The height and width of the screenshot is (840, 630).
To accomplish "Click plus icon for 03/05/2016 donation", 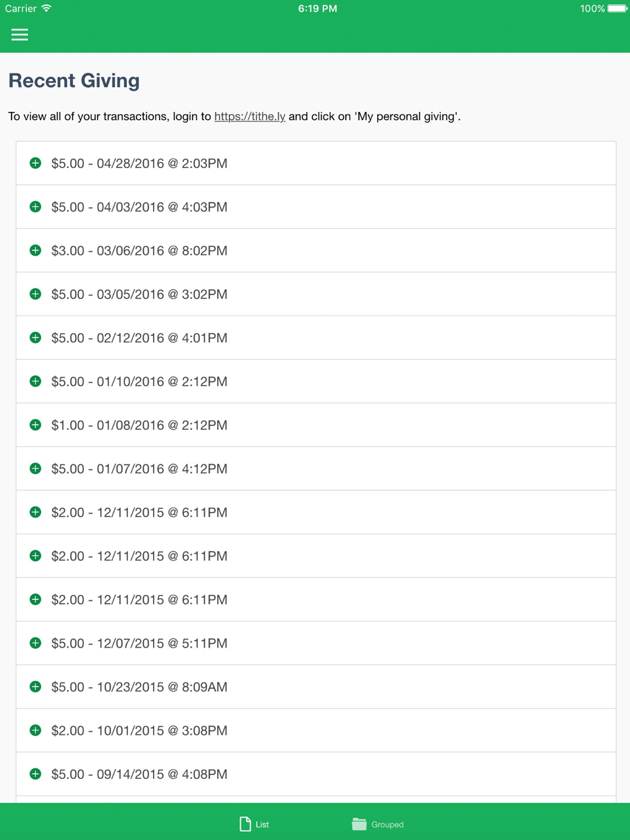I will pos(36,294).
